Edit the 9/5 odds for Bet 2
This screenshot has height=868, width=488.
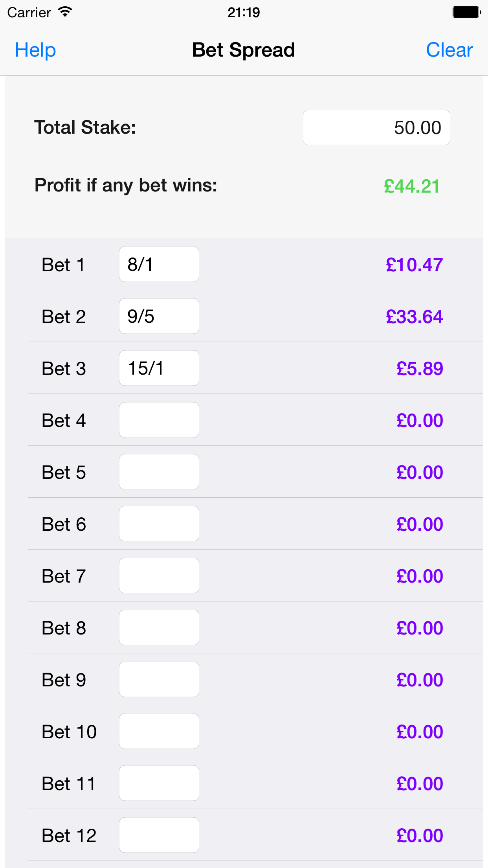[x=159, y=316]
